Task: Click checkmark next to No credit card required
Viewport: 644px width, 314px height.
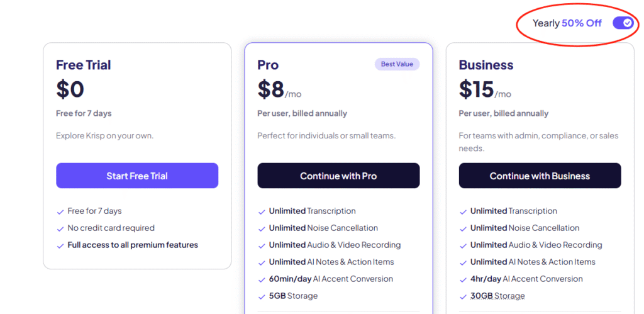Action: 60,228
